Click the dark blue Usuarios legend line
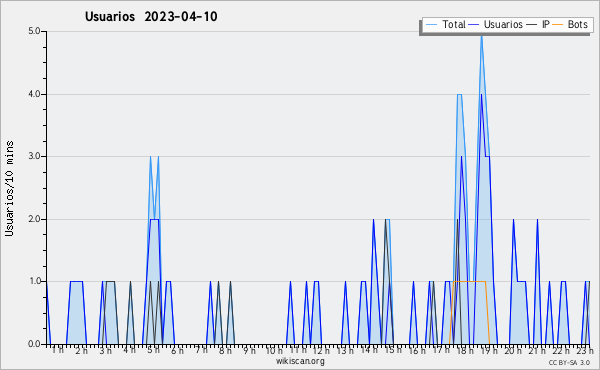 click(x=474, y=24)
